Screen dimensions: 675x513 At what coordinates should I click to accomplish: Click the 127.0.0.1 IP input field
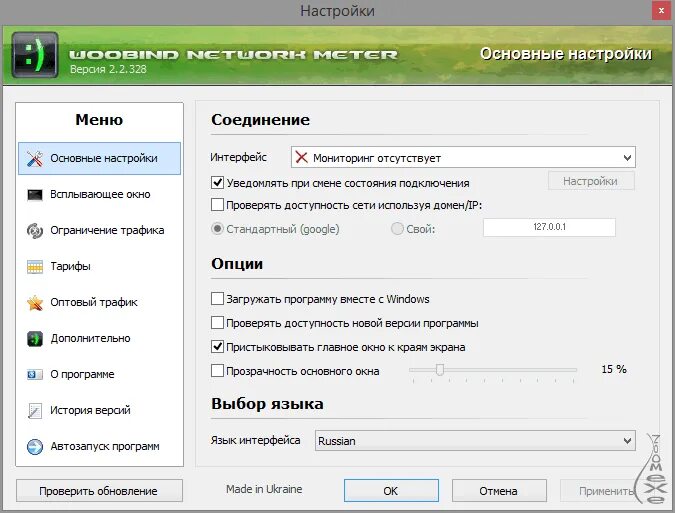[549, 227]
